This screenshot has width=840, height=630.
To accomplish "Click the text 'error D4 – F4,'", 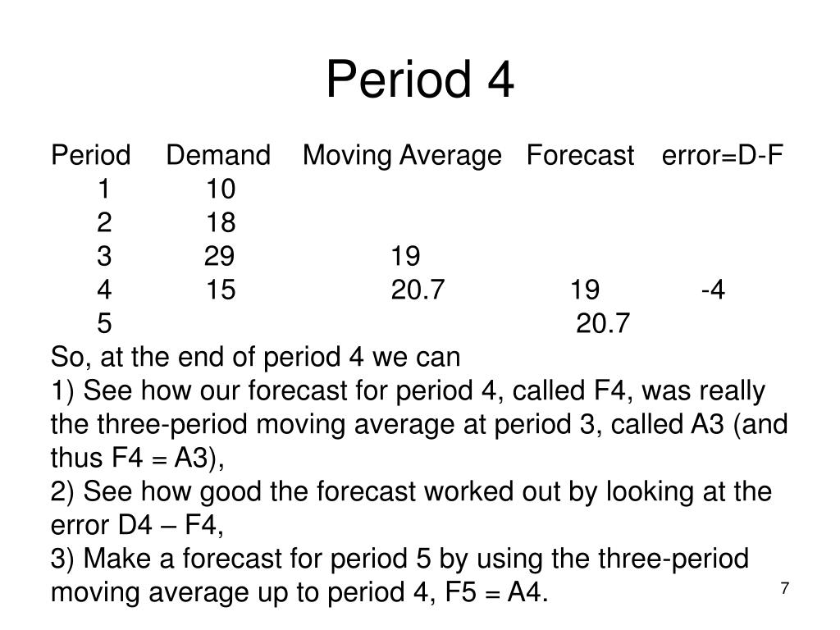I will pyautogui.click(x=137, y=525).
